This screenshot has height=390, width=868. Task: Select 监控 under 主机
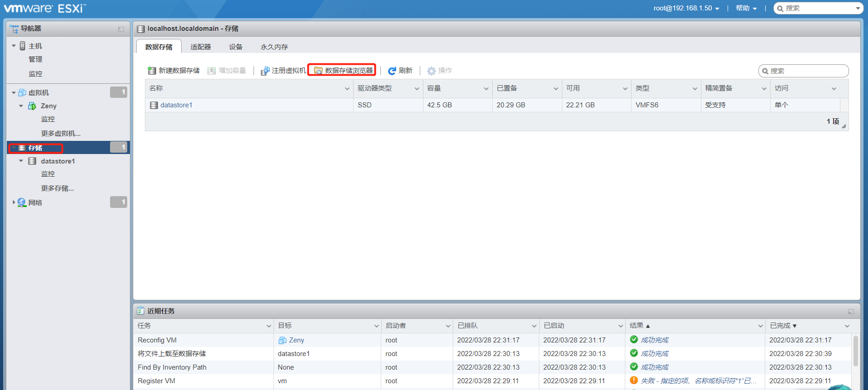[x=35, y=73]
